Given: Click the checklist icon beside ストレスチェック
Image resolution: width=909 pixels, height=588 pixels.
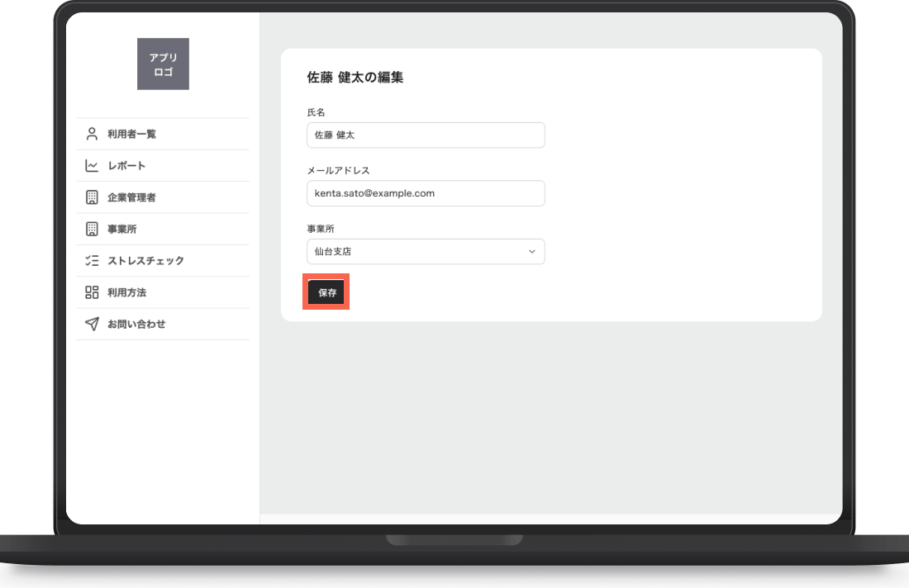Looking at the screenshot, I should (x=92, y=261).
